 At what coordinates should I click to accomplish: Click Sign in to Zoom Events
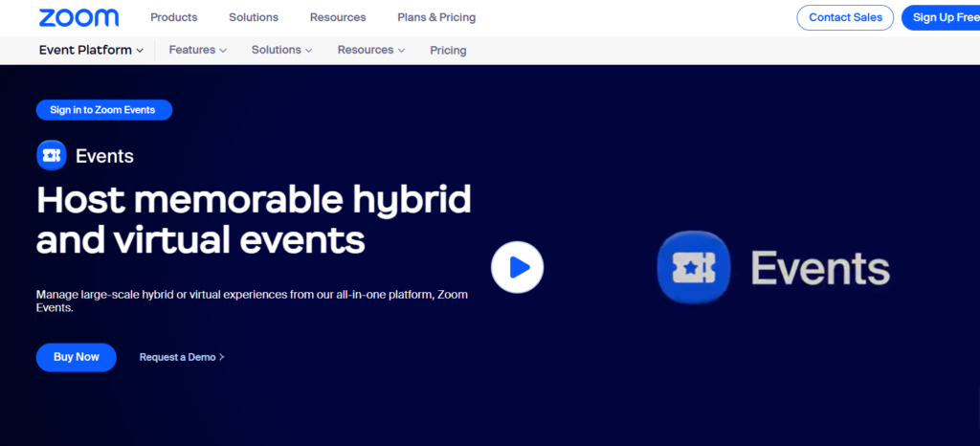click(104, 110)
